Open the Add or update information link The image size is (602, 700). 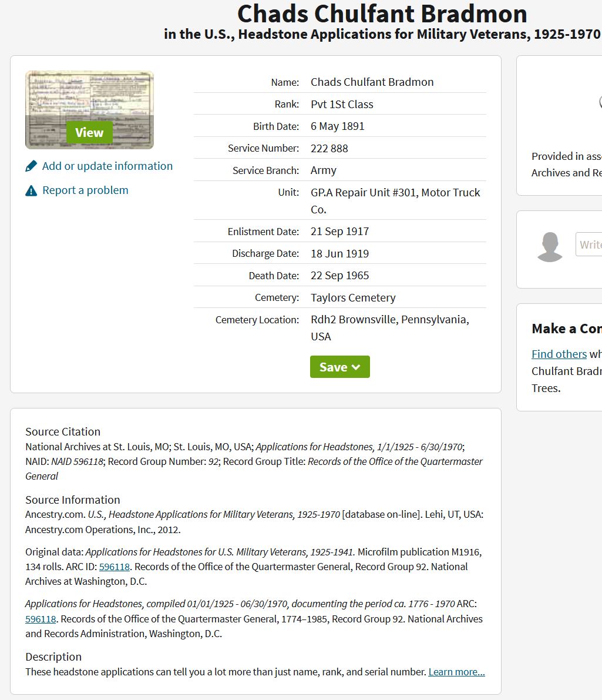[x=107, y=166]
